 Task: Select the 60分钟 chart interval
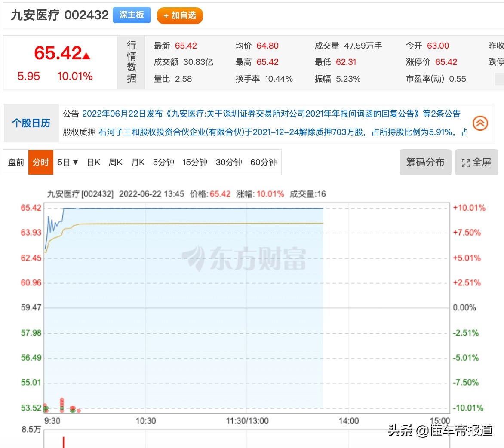pyautogui.click(x=263, y=162)
